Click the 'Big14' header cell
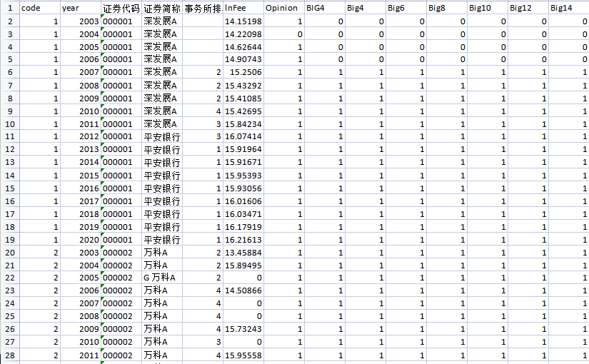This screenshot has width=589, height=364. (x=568, y=8)
